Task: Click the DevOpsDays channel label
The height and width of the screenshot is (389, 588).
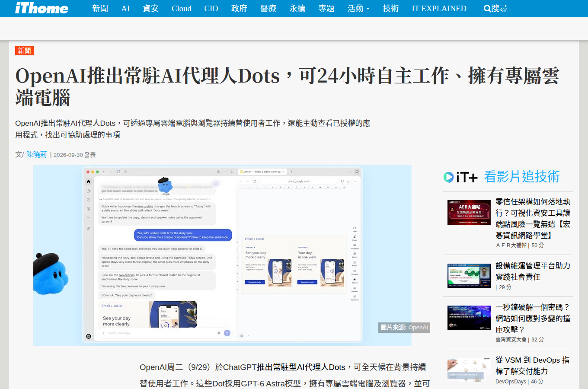Action: pos(511,382)
